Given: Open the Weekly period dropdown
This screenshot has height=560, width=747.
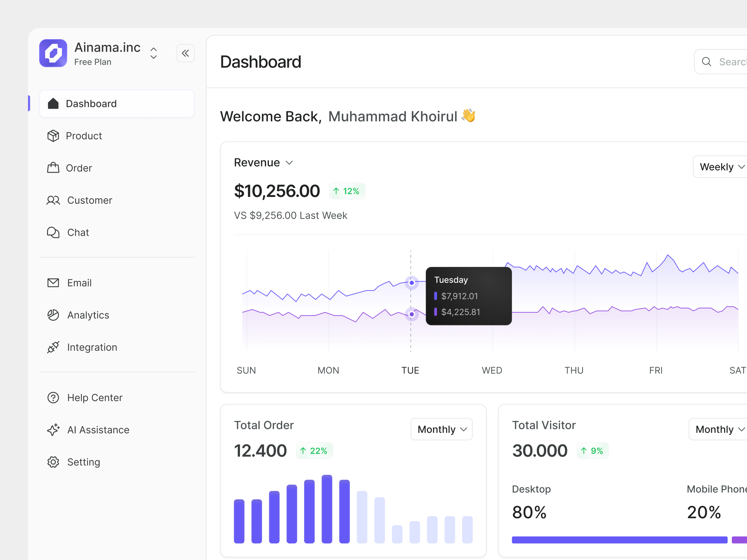Looking at the screenshot, I should 720,166.
